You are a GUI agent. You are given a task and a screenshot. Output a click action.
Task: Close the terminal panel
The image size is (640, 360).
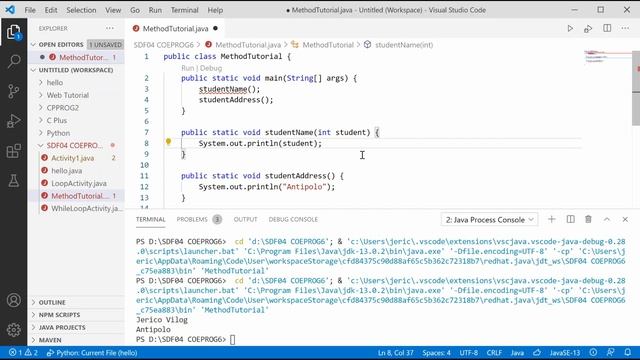pos(625,219)
